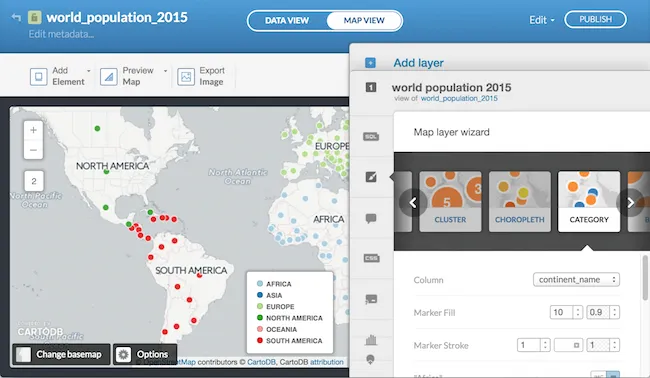The width and height of the screenshot is (650, 378).
Task: Adjust Marker Stroke opacity stepper arrows
Action: tap(615, 345)
